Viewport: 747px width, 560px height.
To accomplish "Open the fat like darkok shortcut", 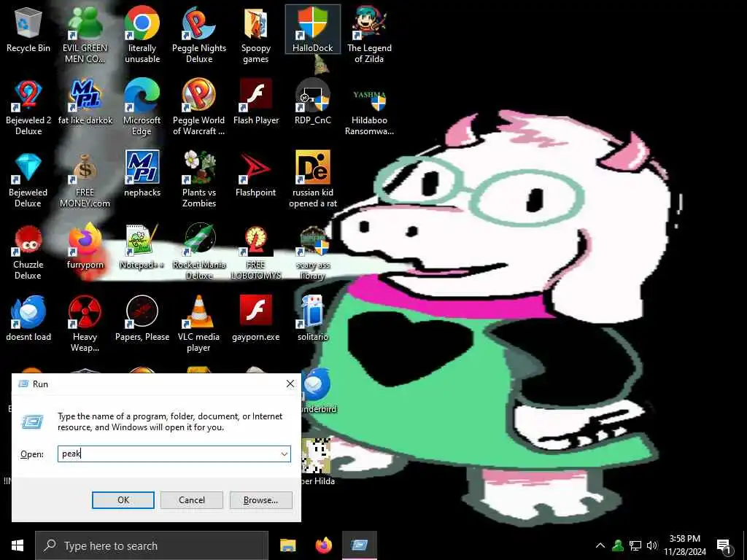I will (85, 102).
